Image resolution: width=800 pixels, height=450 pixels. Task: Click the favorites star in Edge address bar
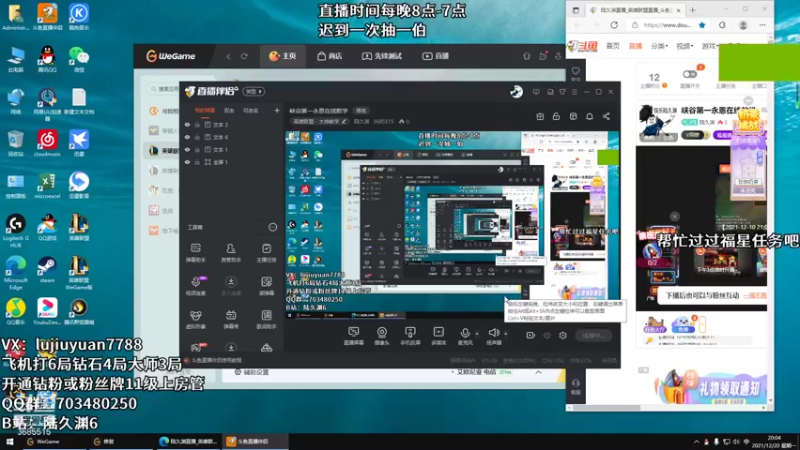point(702,24)
